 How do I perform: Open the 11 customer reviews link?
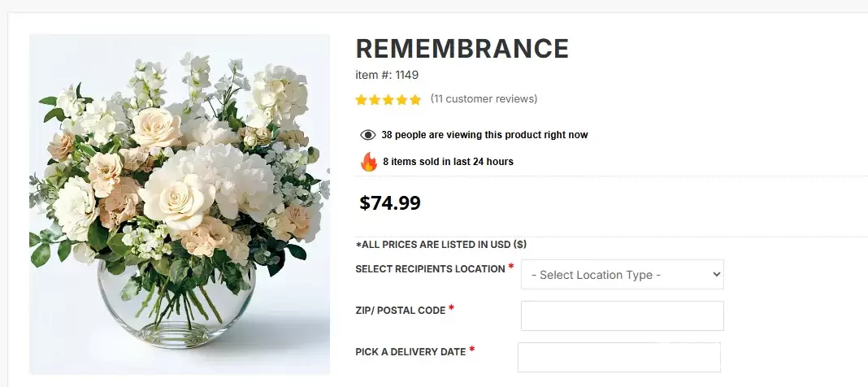pos(484,99)
